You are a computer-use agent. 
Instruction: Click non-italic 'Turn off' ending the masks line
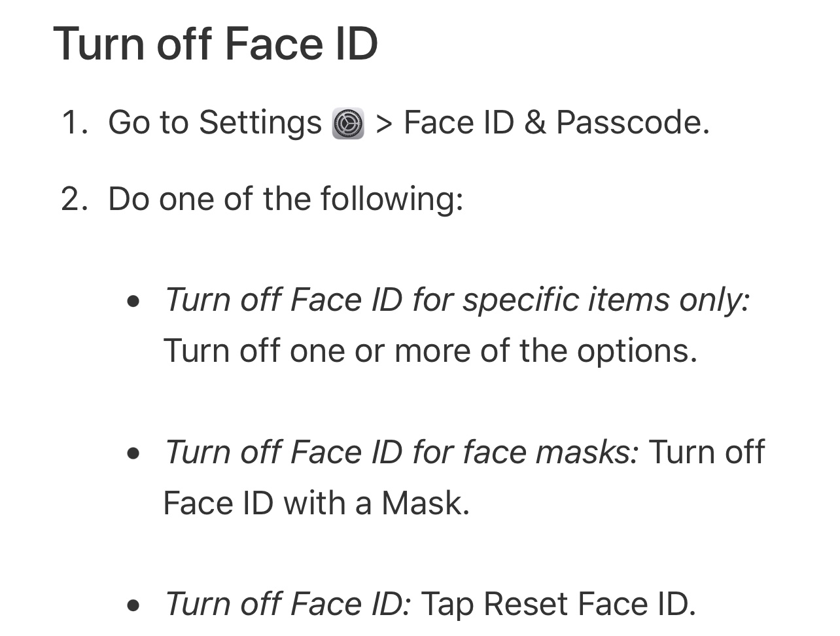(707, 452)
